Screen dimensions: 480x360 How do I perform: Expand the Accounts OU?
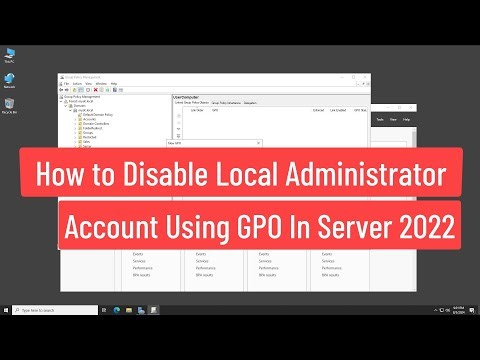[75, 119]
